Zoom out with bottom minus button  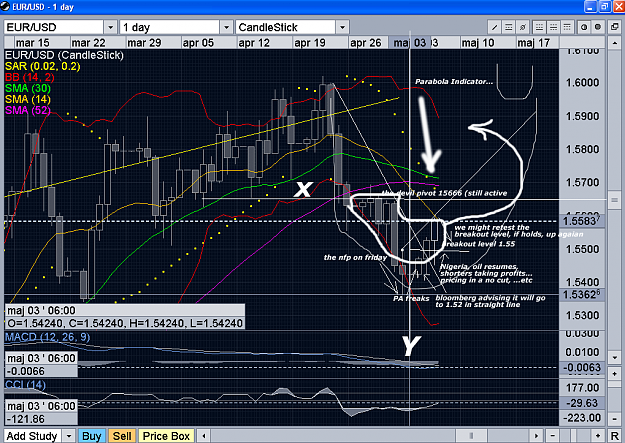pos(552,436)
